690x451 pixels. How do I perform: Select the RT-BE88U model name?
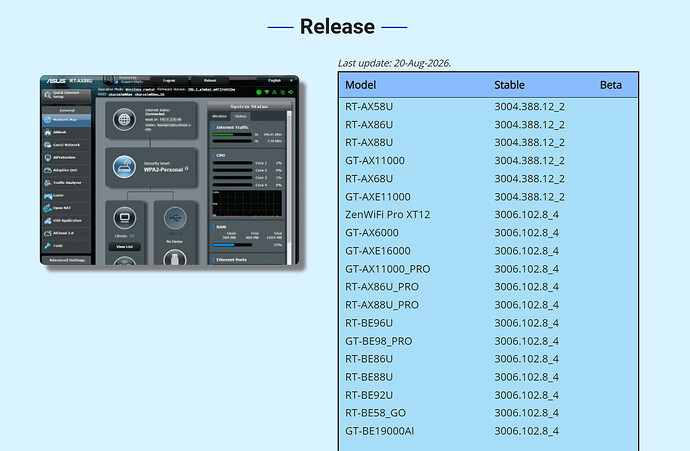point(369,377)
